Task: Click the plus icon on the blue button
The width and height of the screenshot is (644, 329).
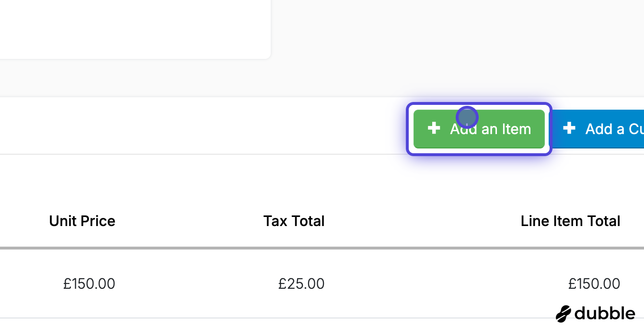Action: [569, 128]
